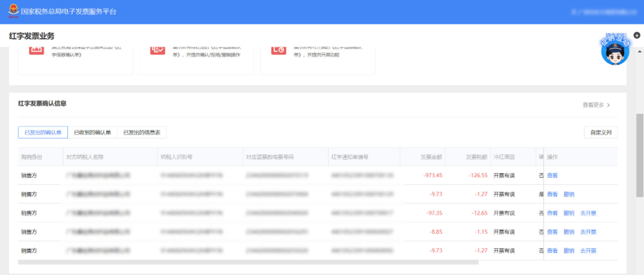Click 去开票 in the last table row
The height and width of the screenshot is (275, 644).
[588, 251]
